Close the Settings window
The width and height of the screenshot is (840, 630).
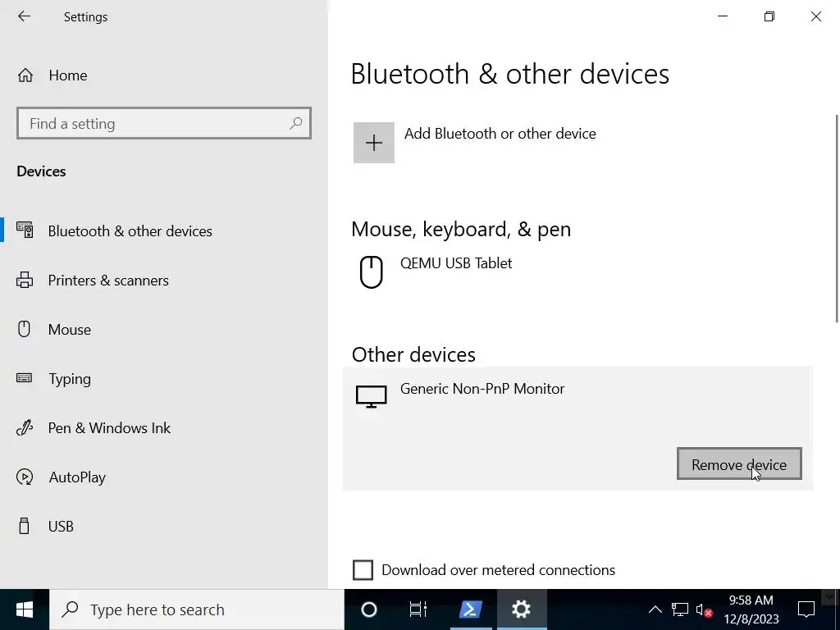[816, 16]
